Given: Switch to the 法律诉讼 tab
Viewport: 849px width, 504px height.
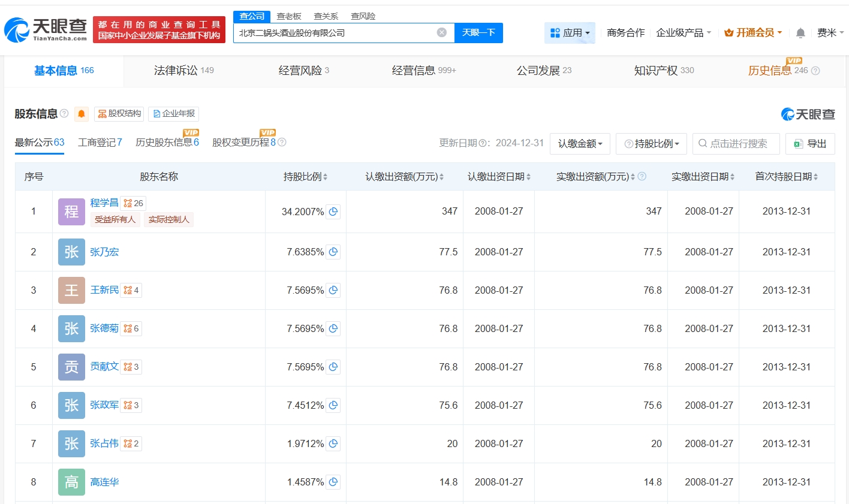Looking at the screenshot, I should point(183,71).
